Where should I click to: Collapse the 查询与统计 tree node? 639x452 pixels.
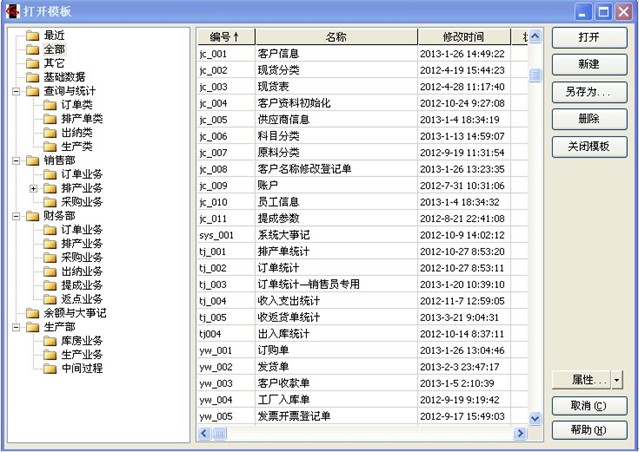pos(16,91)
